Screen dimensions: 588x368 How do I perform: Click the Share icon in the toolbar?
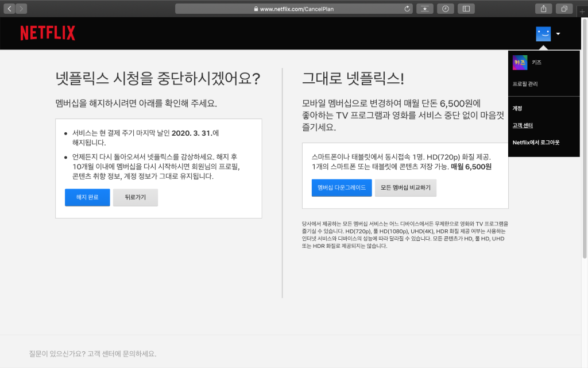click(543, 9)
